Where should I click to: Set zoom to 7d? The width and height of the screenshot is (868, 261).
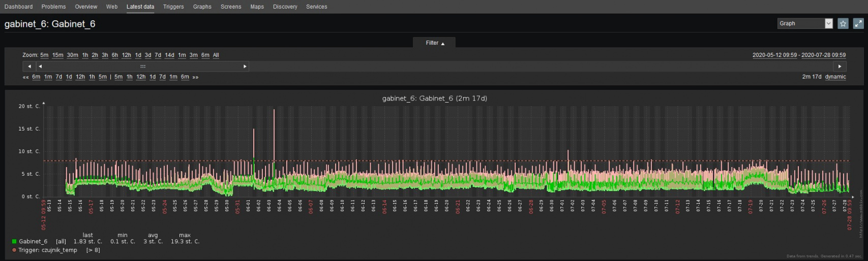pos(158,55)
